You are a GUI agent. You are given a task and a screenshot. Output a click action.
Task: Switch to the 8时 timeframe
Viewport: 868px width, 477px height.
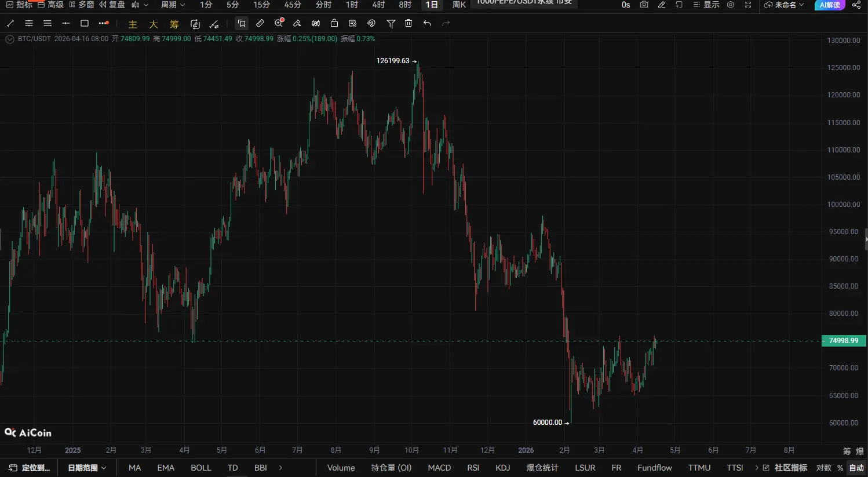point(405,5)
